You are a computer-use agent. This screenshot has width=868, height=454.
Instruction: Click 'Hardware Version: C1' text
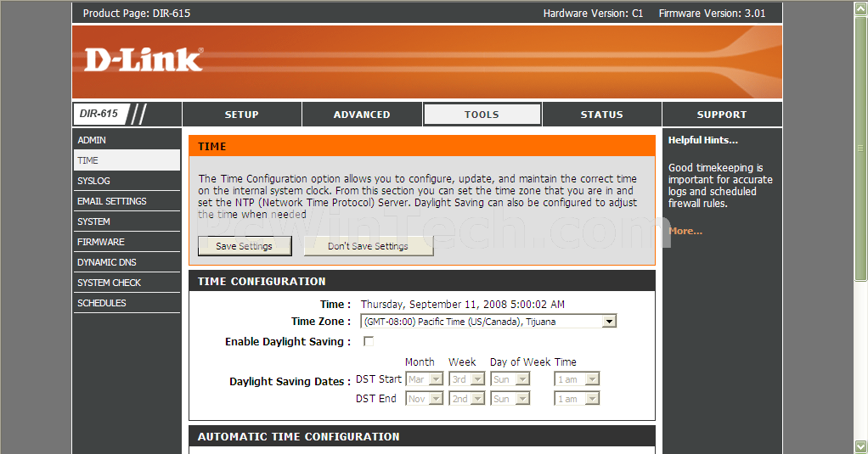593,14
